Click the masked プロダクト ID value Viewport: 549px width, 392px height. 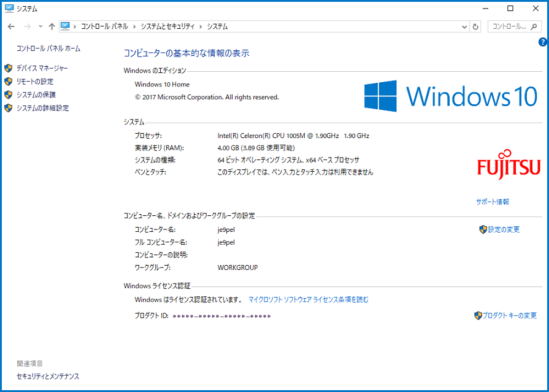click(221, 317)
